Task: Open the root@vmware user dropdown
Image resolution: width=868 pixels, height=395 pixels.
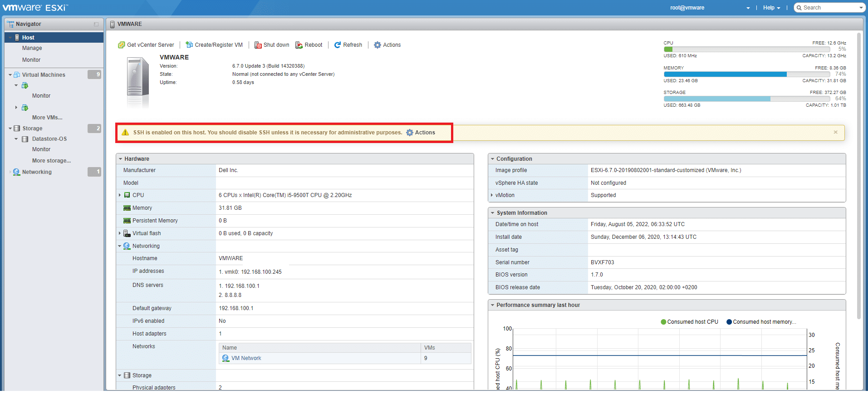Action: [710, 8]
